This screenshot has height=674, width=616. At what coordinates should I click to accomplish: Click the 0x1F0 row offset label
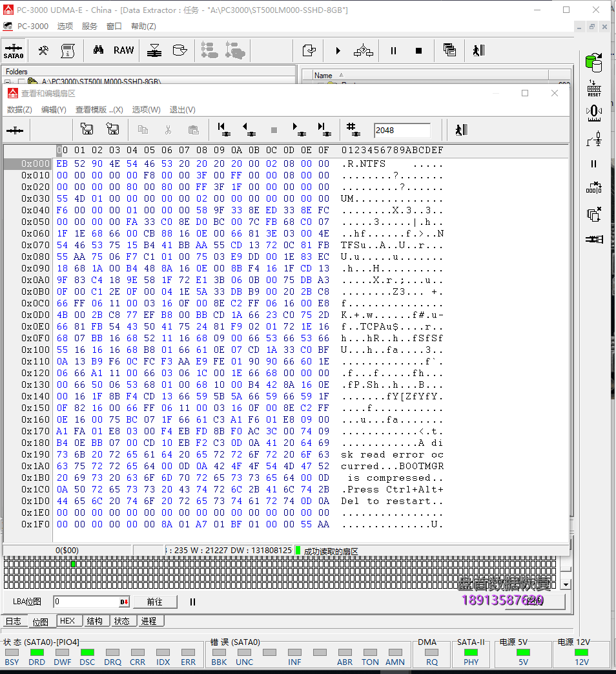(36, 525)
